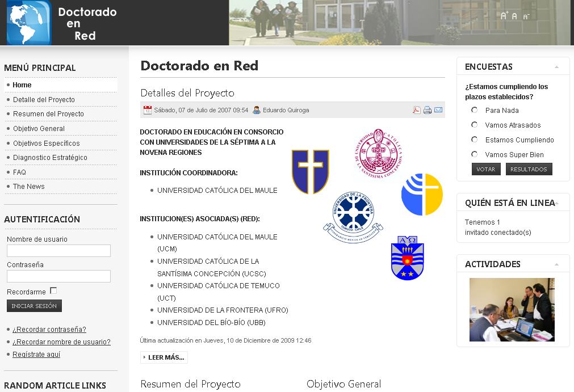The height and width of the screenshot is (392, 574).
Task: Open Objetivo General menu item
Action: coord(61,128)
